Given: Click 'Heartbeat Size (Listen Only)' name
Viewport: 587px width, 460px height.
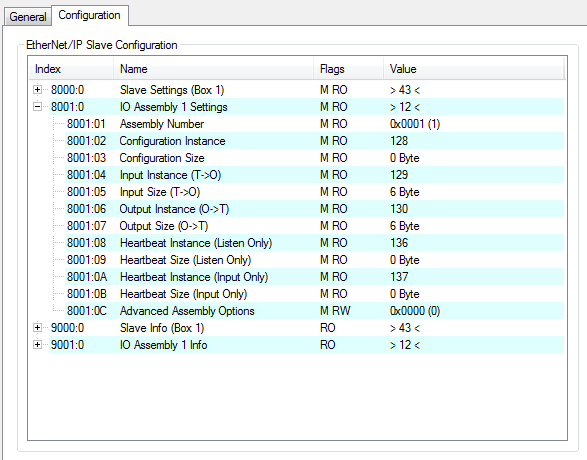Looking at the screenshot, I should click(x=185, y=260).
